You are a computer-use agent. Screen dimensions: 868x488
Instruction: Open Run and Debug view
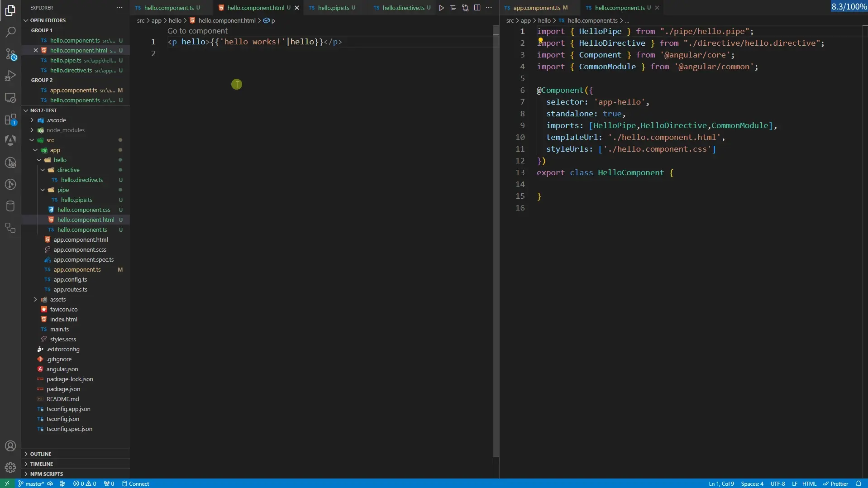click(x=10, y=76)
